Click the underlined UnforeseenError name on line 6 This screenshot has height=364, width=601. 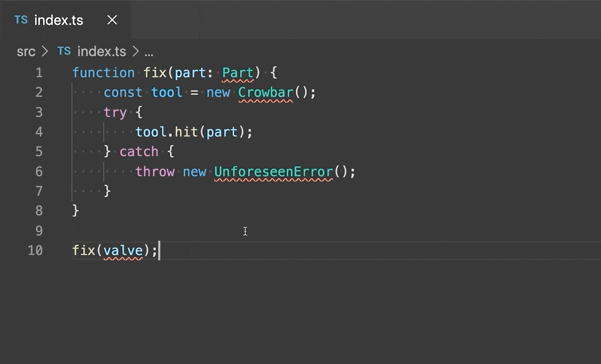point(273,171)
